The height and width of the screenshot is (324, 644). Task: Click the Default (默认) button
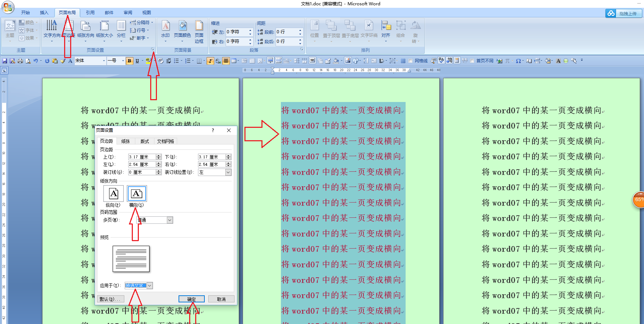coord(110,299)
